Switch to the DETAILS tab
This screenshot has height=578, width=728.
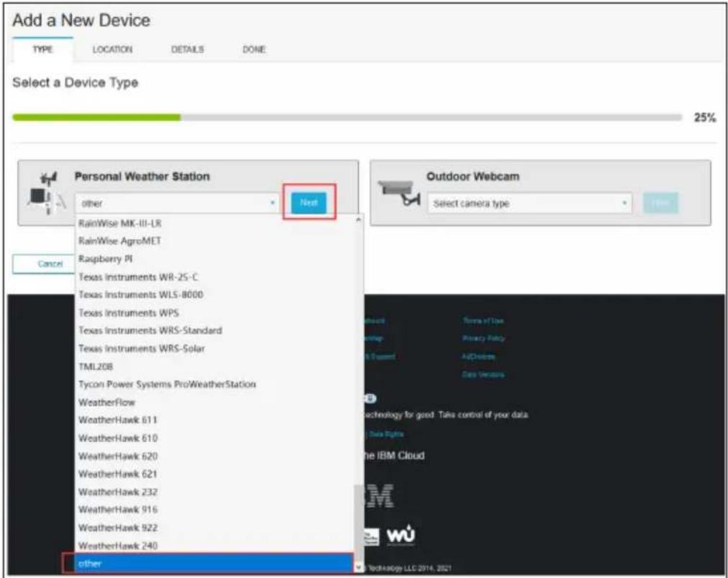coord(188,49)
